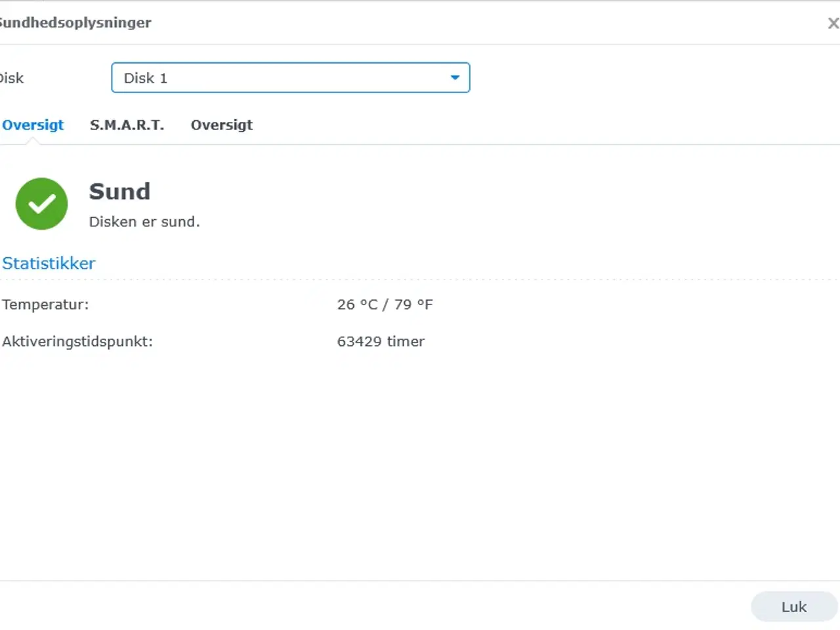Image resolution: width=840 pixels, height=630 pixels.
Task: Click the Sundhedsoplysninger dialog title
Action: point(75,23)
